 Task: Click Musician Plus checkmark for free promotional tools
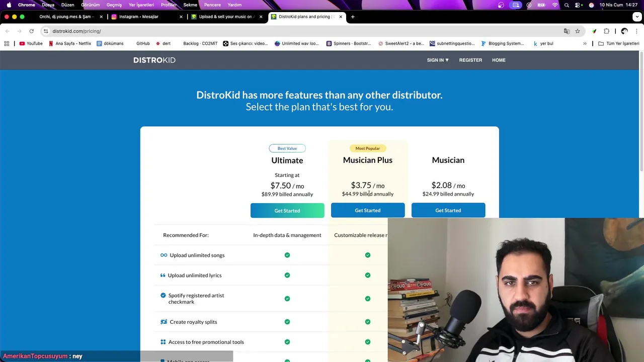pyautogui.click(x=368, y=342)
